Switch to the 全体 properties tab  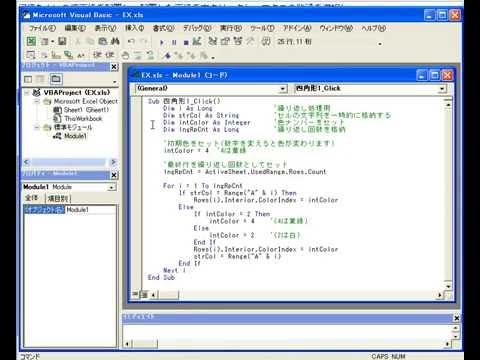coord(32,198)
